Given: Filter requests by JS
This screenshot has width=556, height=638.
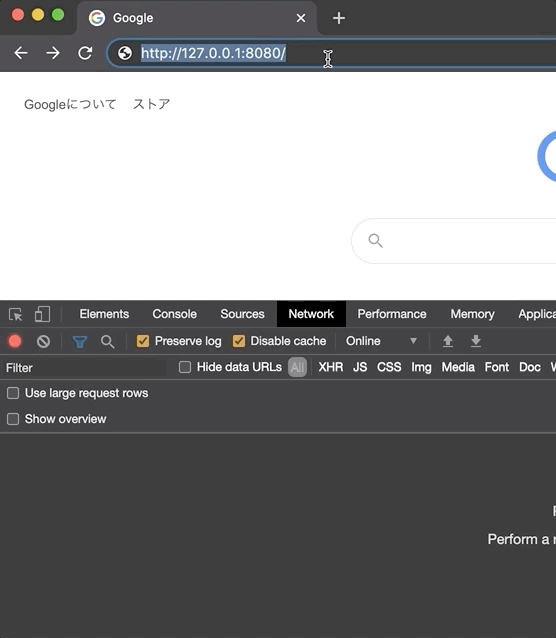Looking at the screenshot, I should [x=360, y=367].
